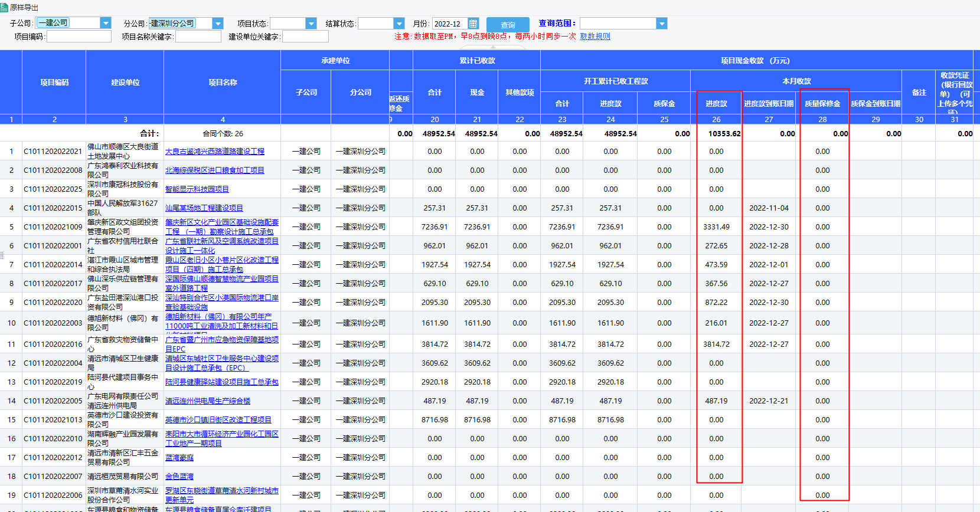Select the 367.56 progress payment cell
This screenshot has height=512, width=980.
click(717, 284)
